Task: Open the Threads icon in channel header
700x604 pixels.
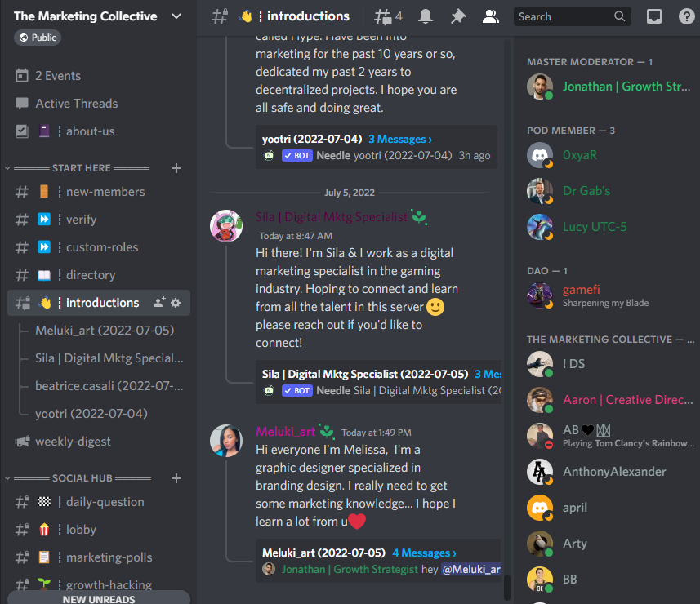Action: point(388,16)
